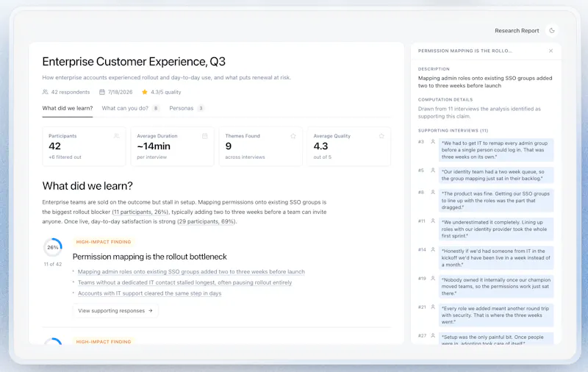The height and width of the screenshot is (372, 588).
Task: Select quote 'We had to get IT to remap'
Action: click(x=496, y=150)
